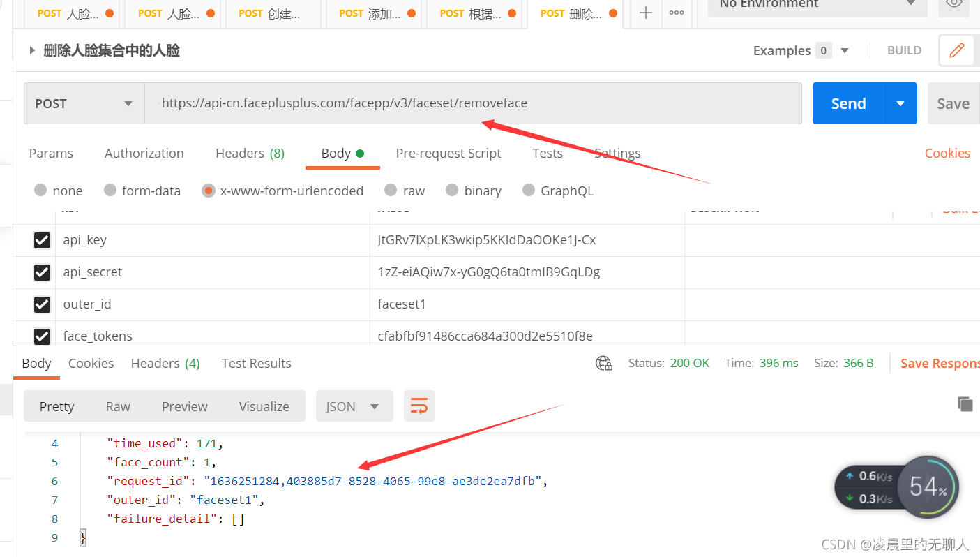The width and height of the screenshot is (980, 557).
Task: Click the request URL input field
Action: pyautogui.click(x=473, y=103)
